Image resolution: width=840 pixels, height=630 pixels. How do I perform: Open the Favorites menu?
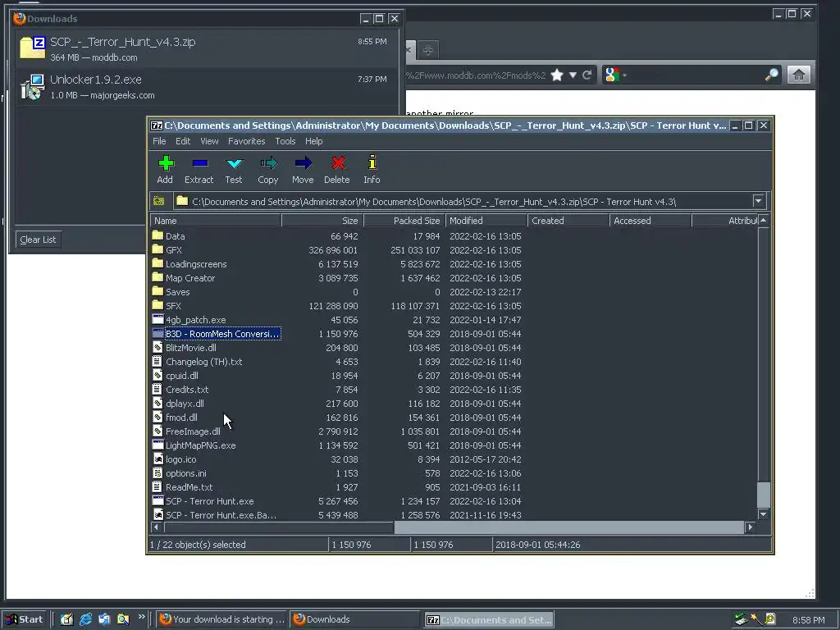[246, 141]
